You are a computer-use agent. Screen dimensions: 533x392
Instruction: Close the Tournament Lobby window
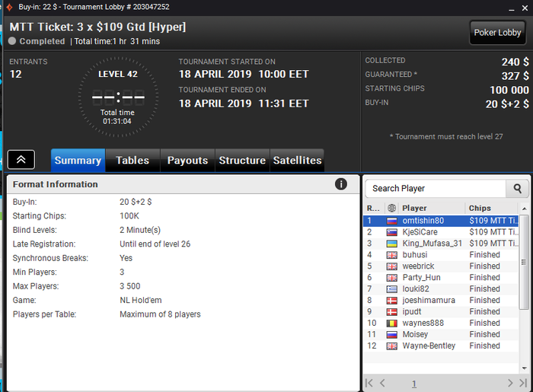(525, 8)
